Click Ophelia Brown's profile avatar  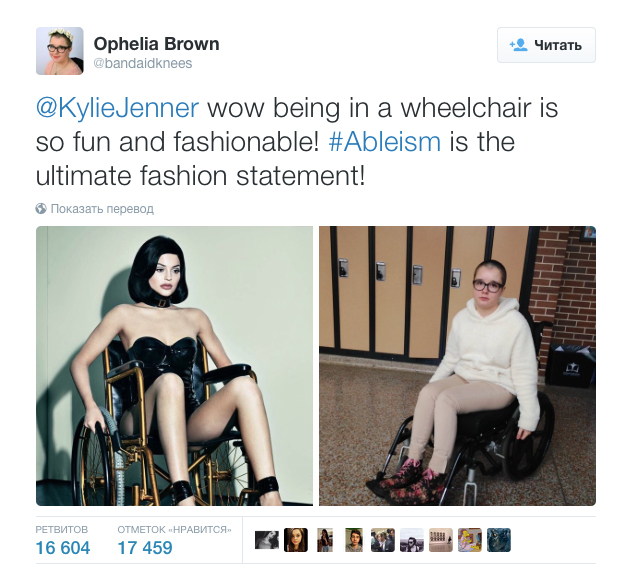(x=60, y=51)
